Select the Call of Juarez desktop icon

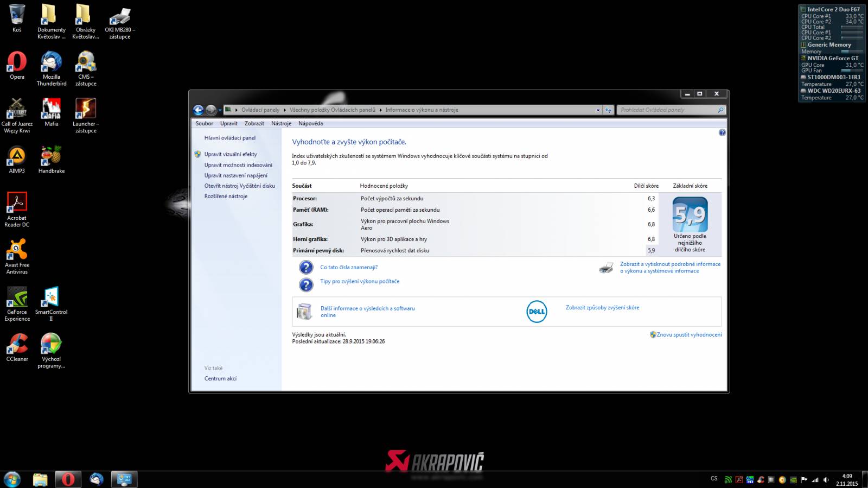17,116
